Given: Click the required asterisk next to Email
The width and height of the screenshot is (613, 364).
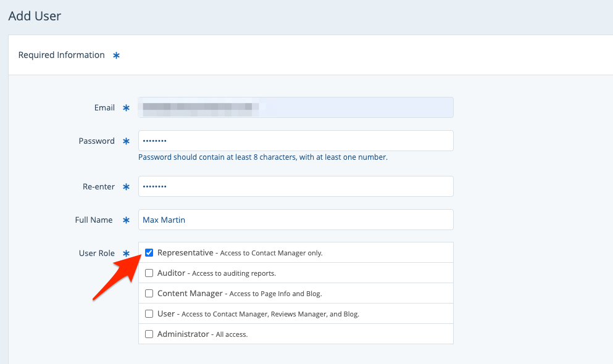Looking at the screenshot, I should click(126, 108).
